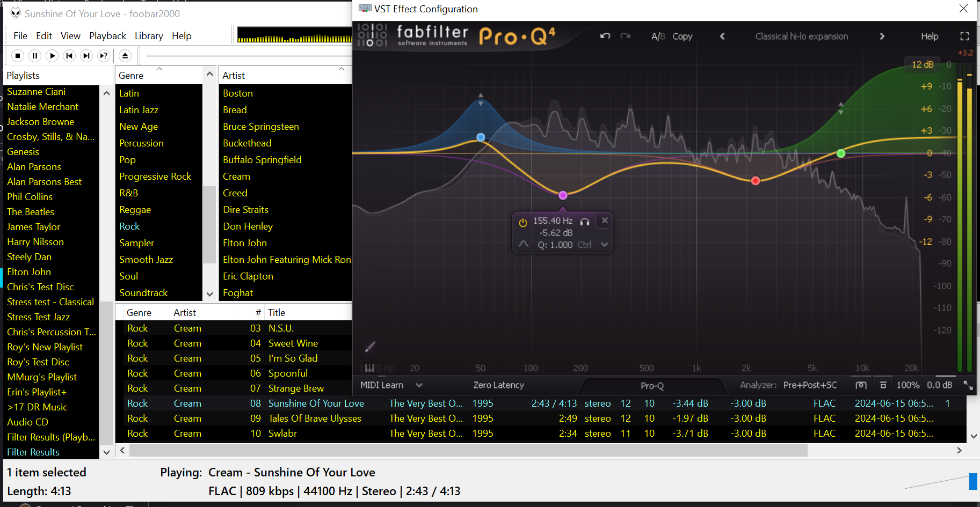Edit the Q: 1.000 value
The image size is (980, 507).
[555, 245]
